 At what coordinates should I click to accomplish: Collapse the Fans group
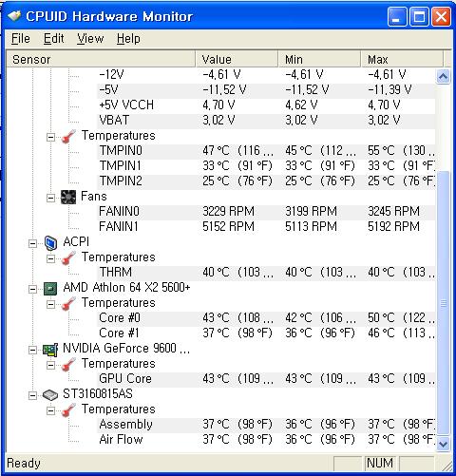coord(50,198)
